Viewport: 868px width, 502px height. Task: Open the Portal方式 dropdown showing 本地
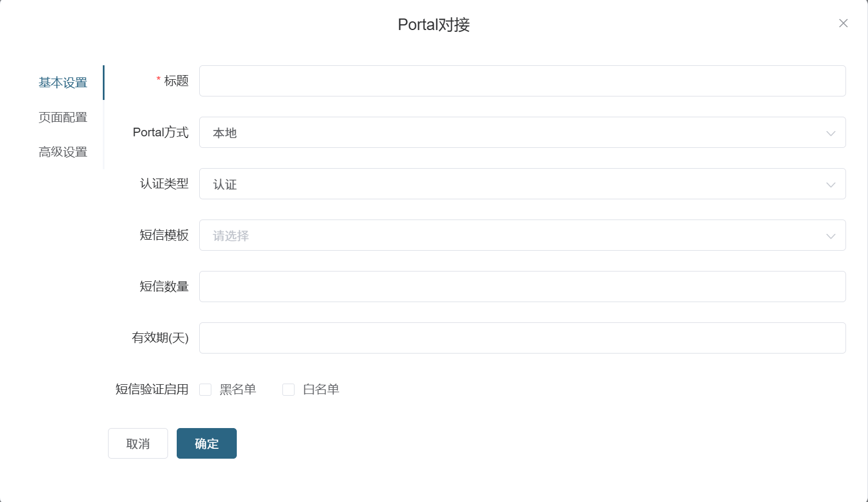pos(508,132)
